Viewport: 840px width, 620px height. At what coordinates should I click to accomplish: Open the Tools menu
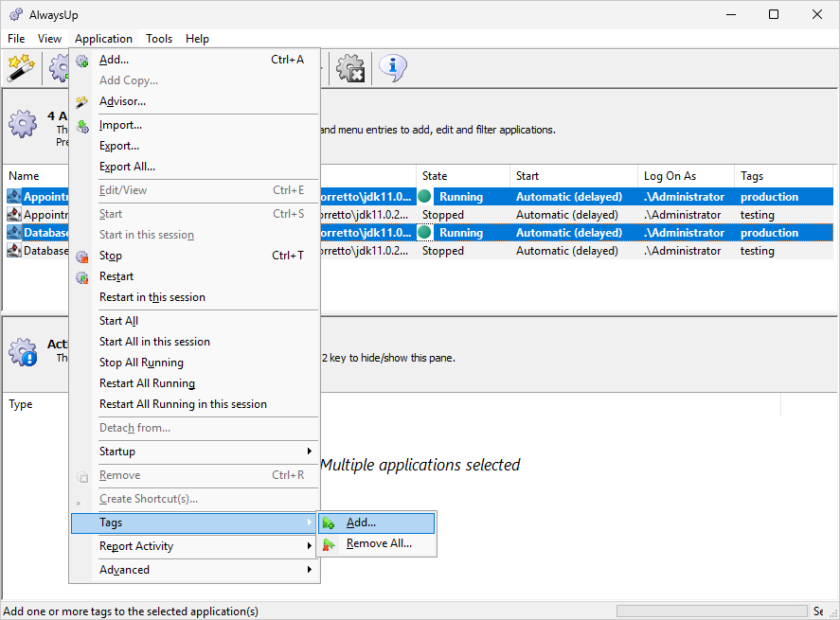coord(159,39)
